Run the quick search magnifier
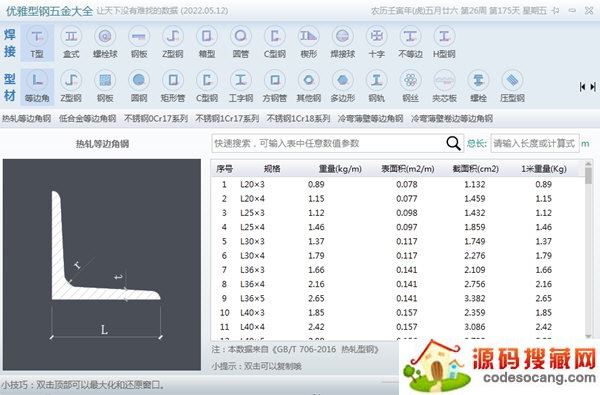600x395 pixels. coord(453,144)
